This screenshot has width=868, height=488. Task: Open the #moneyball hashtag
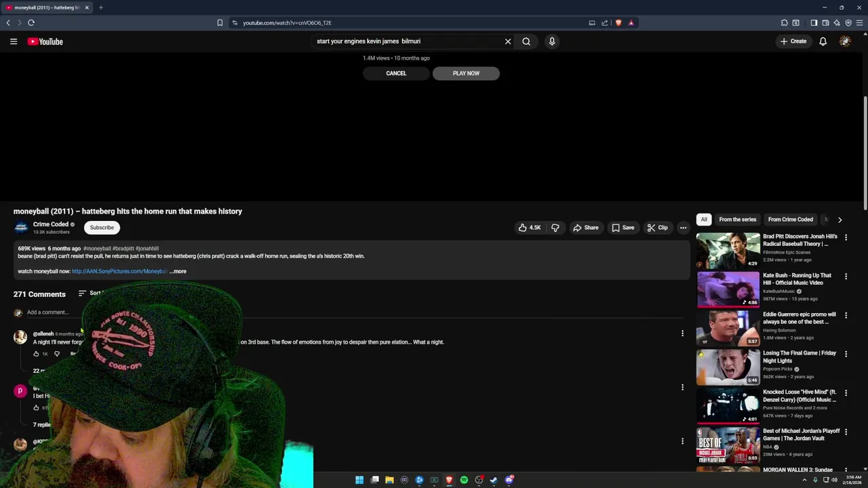pos(97,249)
